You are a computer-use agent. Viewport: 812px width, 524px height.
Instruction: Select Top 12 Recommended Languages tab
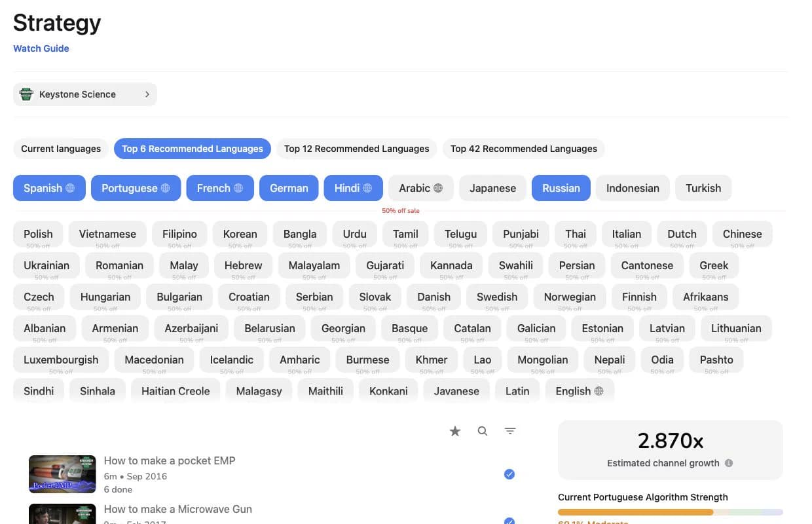[x=357, y=149]
